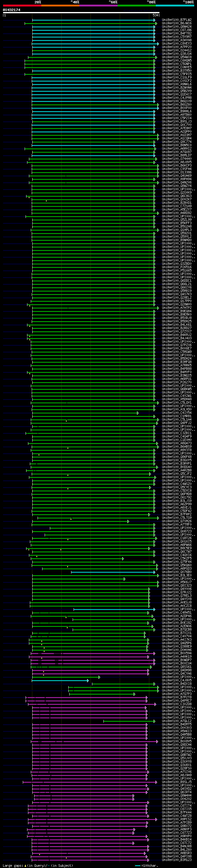Click the orange ~40% identity legend segment
The image size is (197, 868).
point(60,6)
